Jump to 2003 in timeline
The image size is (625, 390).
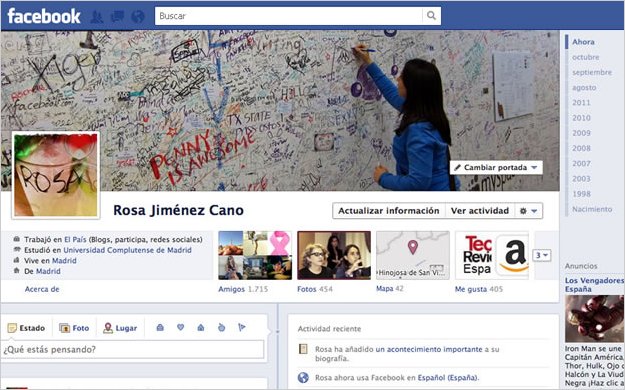click(581, 179)
